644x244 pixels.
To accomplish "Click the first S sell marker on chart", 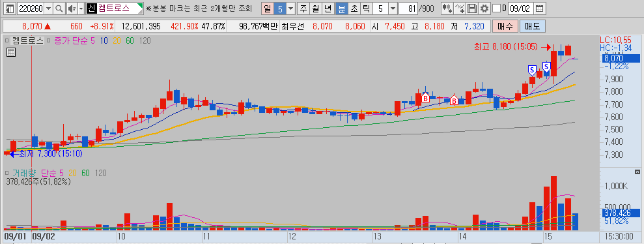I will 532,70.
